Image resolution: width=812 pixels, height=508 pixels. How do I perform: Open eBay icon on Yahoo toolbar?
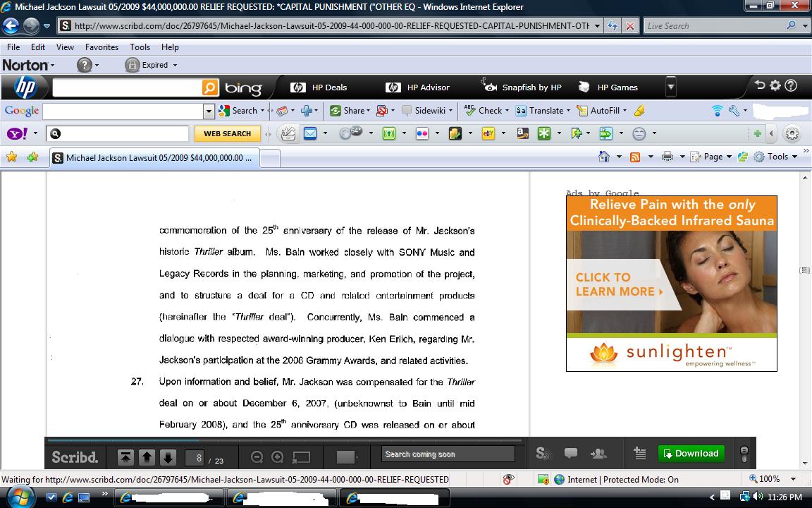pos(488,134)
